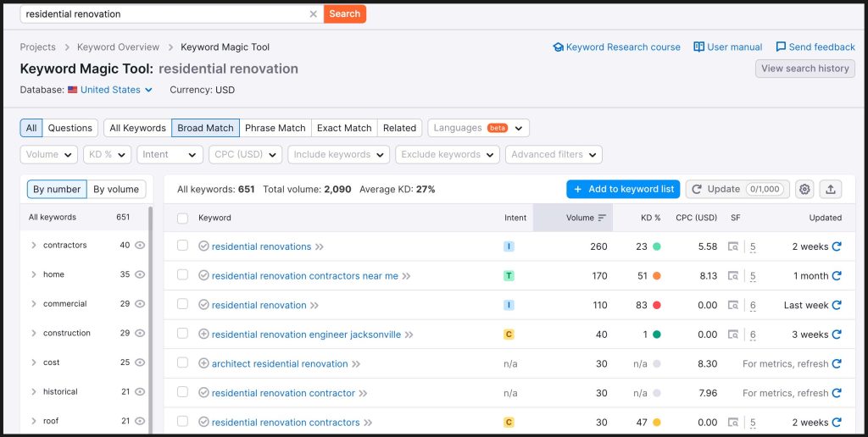Image resolution: width=868 pixels, height=437 pixels.
Task: Refresh the residential renovation contractors near me row
Action: coord(837,276)
